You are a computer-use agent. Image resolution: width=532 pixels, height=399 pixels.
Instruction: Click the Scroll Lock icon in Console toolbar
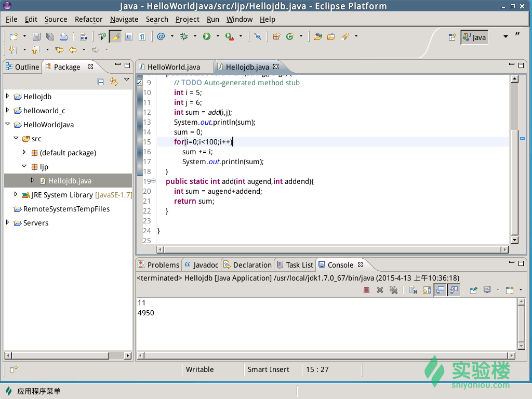(x=427, y=290)
